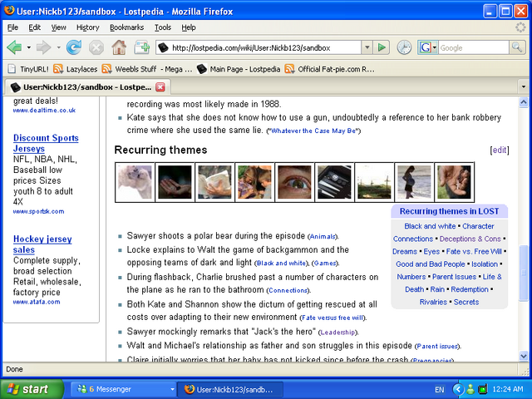
Task: Open the Edit menu
Action: [x=34, y=27]
